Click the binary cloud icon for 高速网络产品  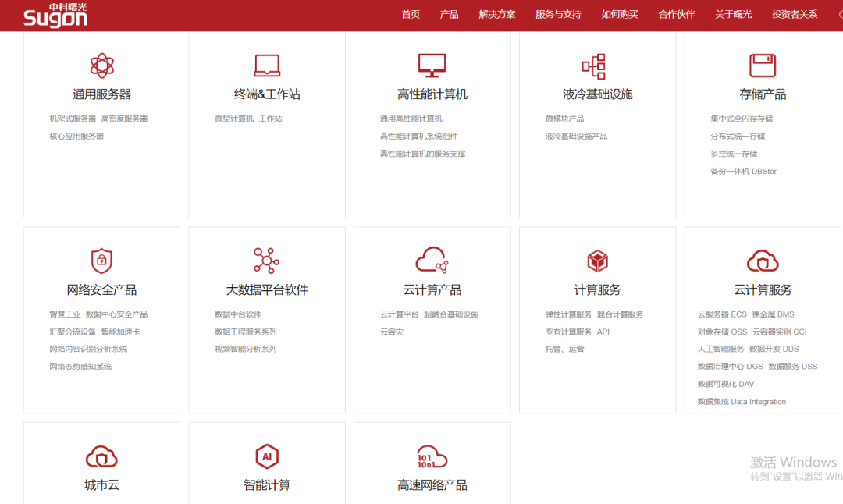432,456
